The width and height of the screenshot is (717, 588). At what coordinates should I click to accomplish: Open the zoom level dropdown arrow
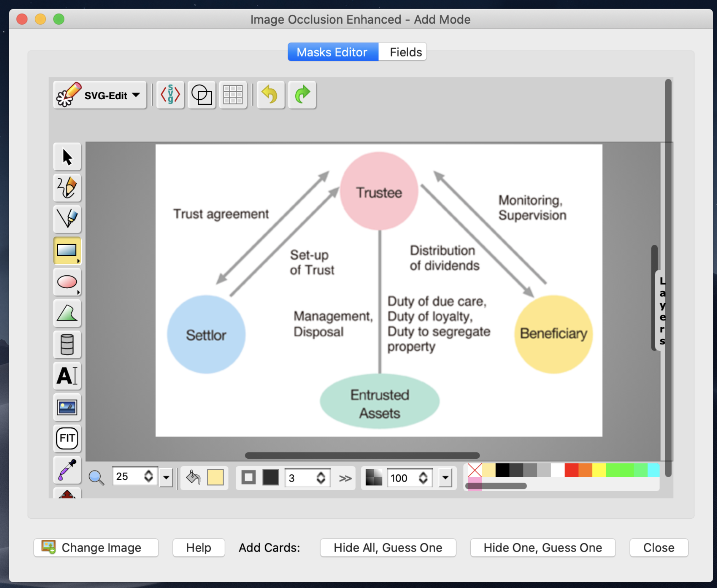click(x=166, y=478)
